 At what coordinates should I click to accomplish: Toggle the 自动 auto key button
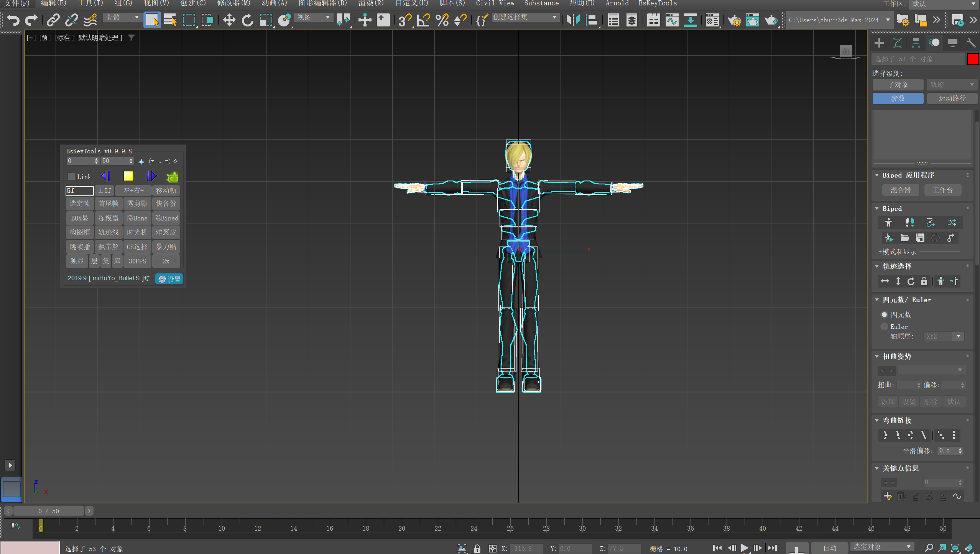[829, 548]
